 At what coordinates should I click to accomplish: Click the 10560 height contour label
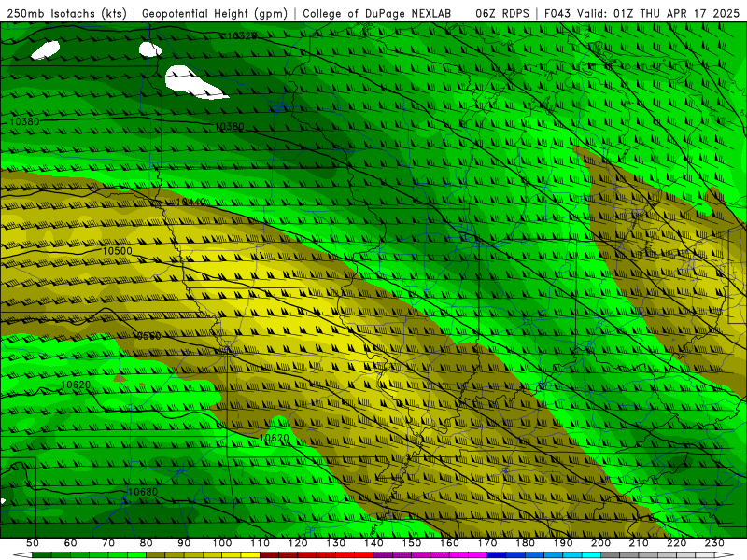click(x=147, y=336)
